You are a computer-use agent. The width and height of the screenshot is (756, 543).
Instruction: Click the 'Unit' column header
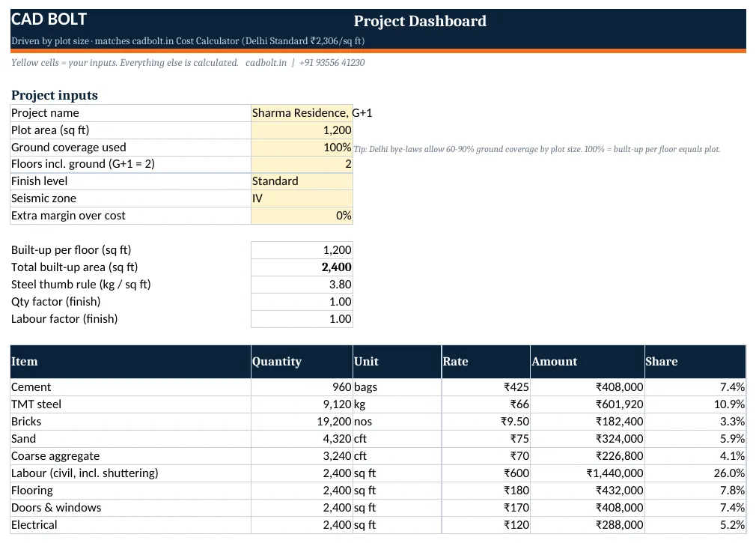coord(397,362)
